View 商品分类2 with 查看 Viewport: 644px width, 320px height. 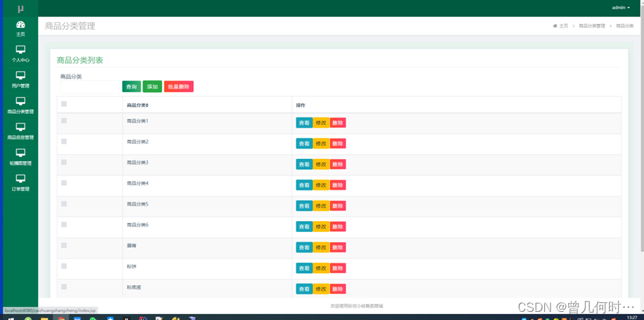tap(304, 143)
